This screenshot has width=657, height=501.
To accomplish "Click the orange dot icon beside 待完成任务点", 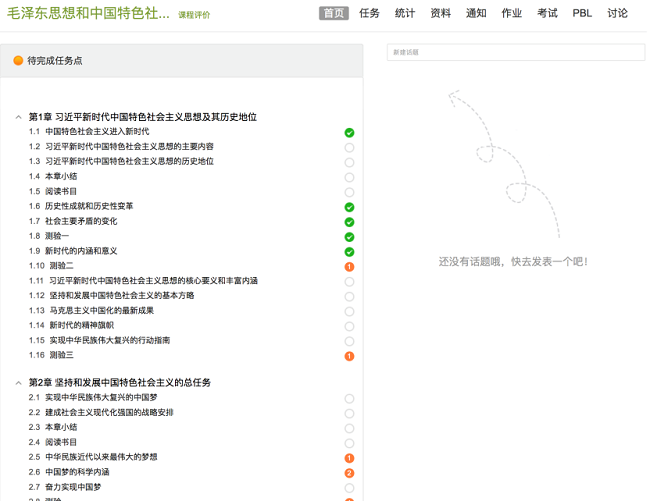I will click(x=18, y=61).
